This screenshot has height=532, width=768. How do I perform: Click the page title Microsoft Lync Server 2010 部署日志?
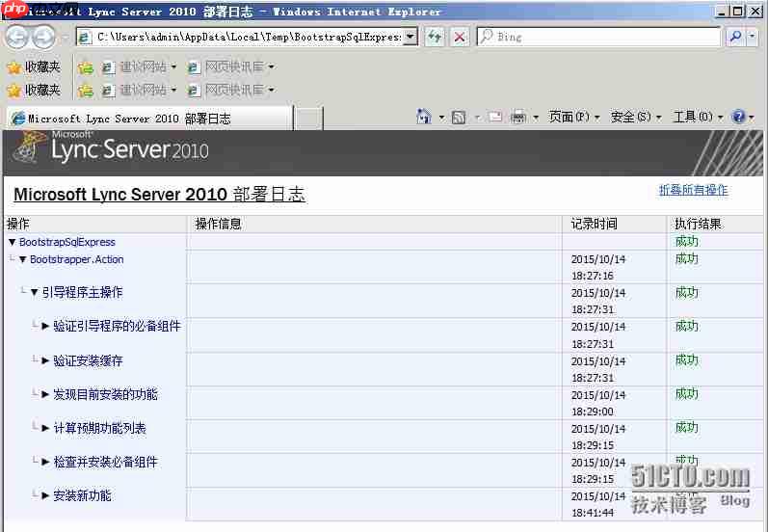pyautogui.click(x=159, y=195)
